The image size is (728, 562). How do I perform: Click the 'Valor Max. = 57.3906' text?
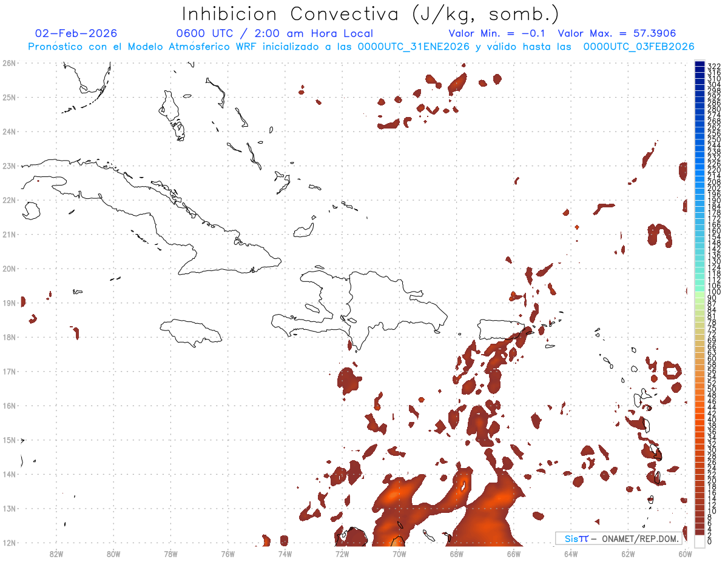(616, 33)
